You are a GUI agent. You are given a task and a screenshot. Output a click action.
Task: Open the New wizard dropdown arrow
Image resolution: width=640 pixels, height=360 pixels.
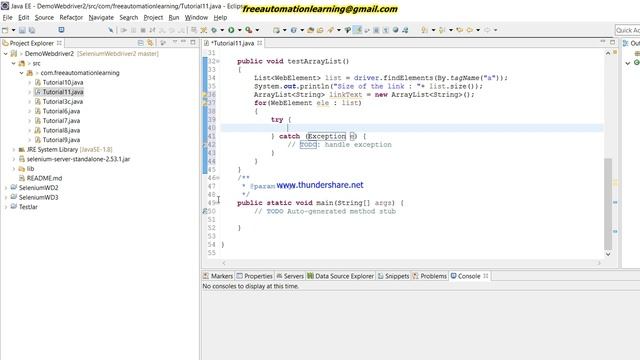[x=13, y=30]
